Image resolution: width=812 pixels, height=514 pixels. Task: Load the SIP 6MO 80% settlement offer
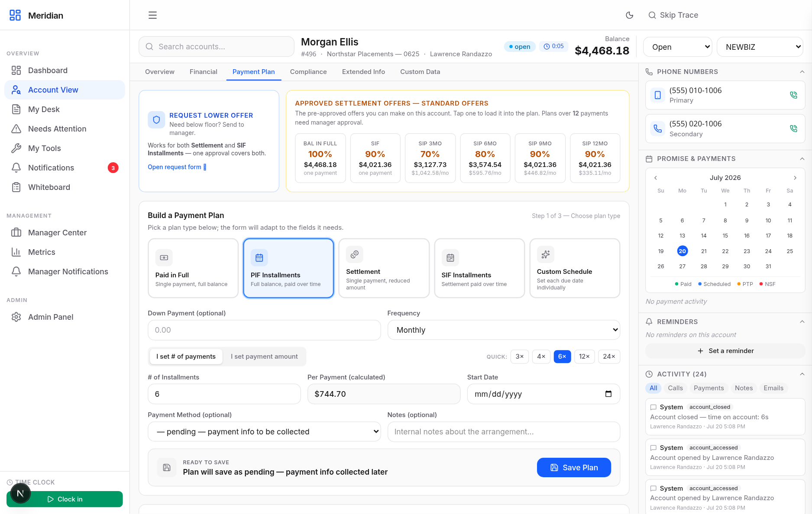485,158
